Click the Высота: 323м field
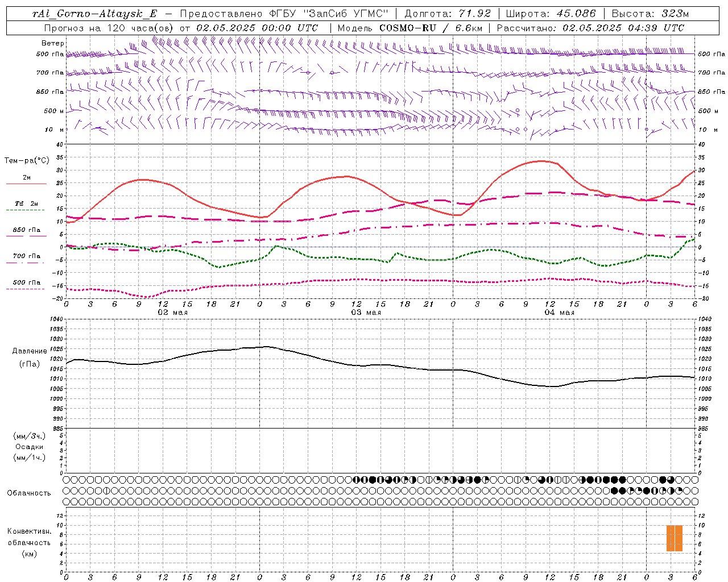The width and height of the screenshot is (728, 582). [651, 14]
